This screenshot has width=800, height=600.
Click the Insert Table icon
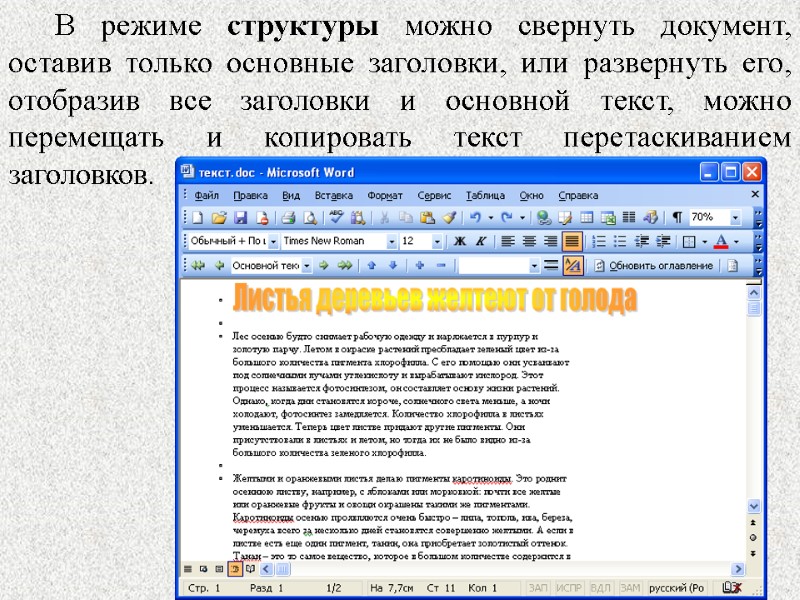588,215
